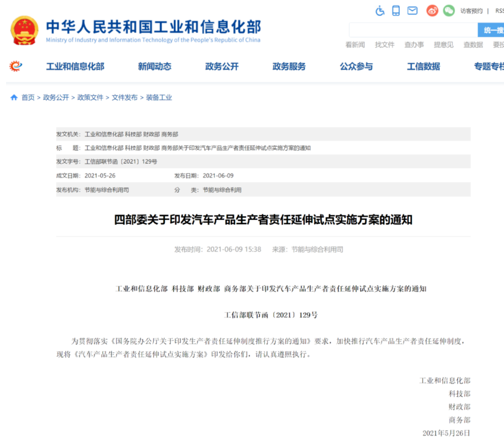This screenshot has height=447, width=504.
Task: Click the 财政部 signature line
Action: coord(460,407)
